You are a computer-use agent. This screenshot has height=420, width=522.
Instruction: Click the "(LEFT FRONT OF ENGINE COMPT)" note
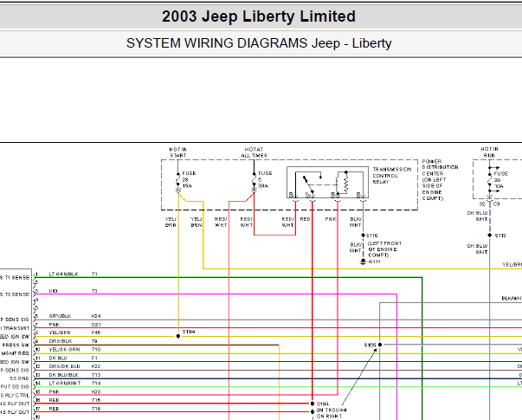(x=384, y=249)
